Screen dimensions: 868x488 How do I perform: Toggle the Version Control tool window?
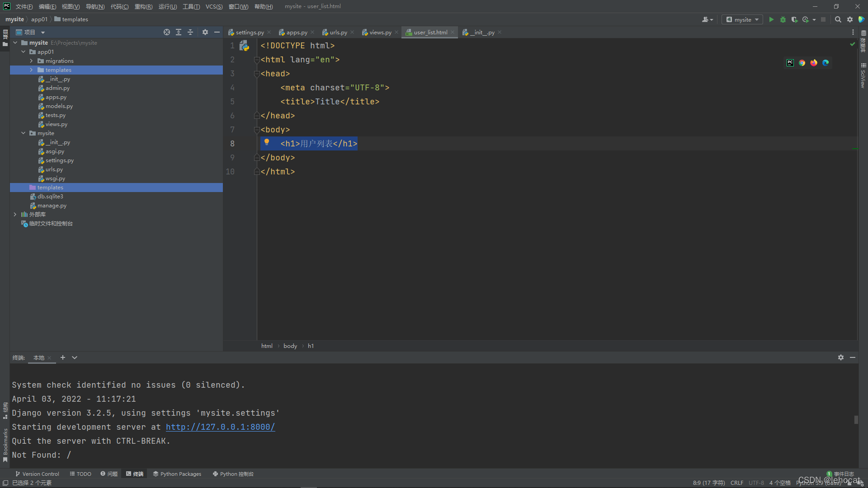point(37,474)
